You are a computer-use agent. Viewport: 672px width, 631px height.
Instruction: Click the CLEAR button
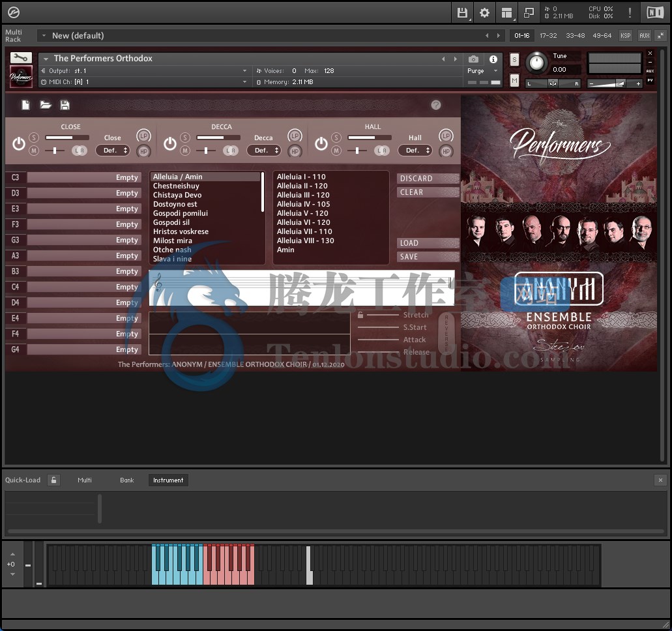[428, 192]
